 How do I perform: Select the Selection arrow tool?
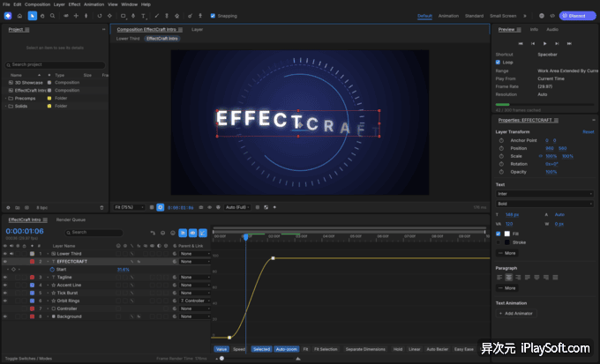pyautogui.click(x=32, y=16)
